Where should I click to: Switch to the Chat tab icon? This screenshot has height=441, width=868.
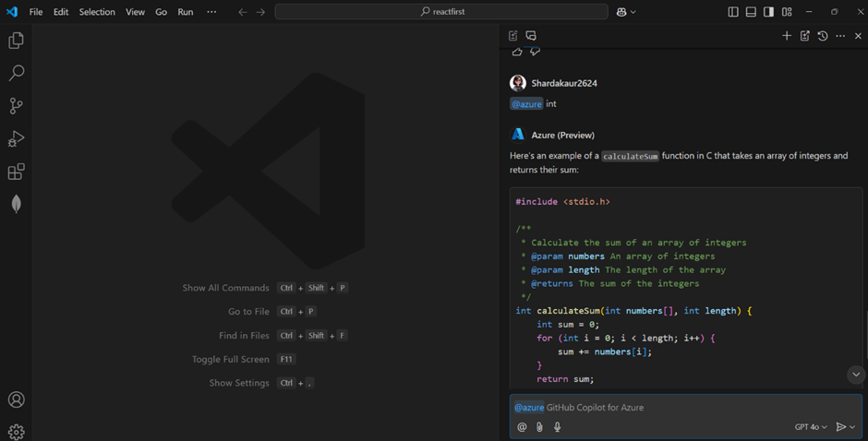point(531,36)
